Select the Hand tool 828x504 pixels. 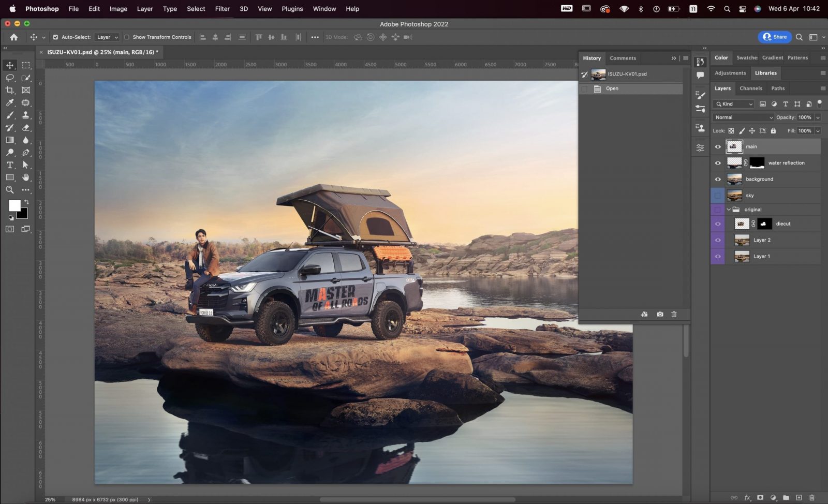pos(25,177)
